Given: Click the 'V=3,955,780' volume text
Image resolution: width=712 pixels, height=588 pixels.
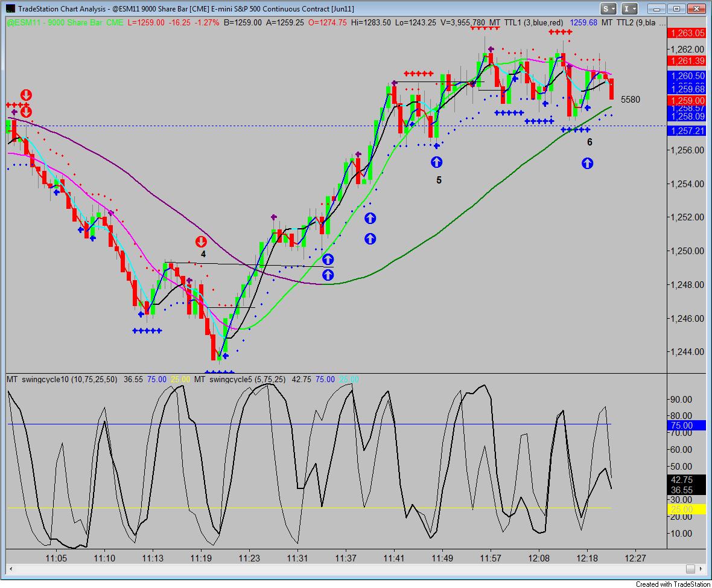Looking at the screenshot, I should pos(463,23).
